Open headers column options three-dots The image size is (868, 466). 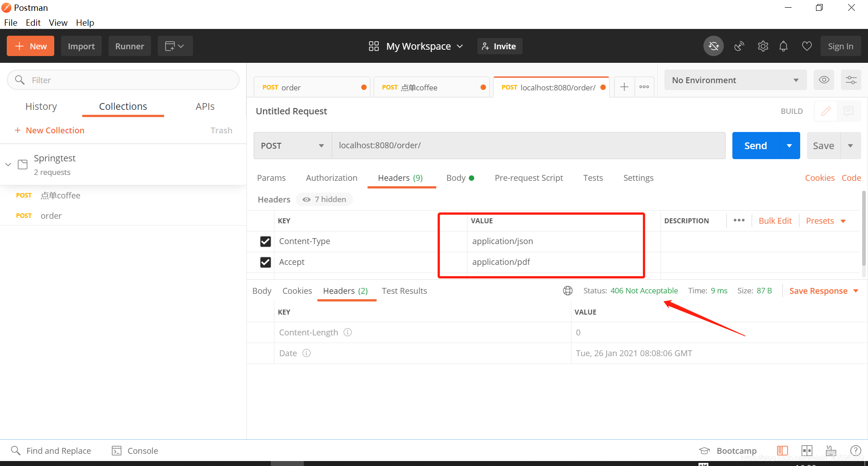point(739,221)
